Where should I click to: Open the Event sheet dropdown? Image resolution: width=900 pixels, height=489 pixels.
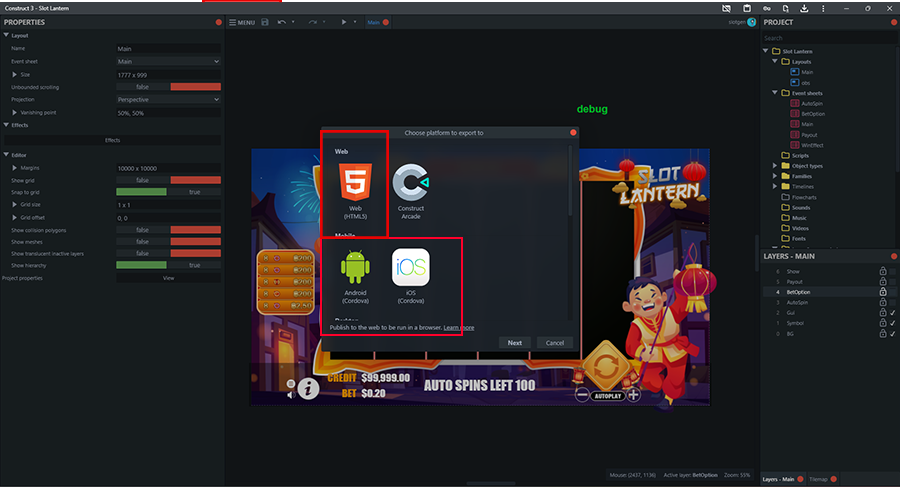[x=168, y=61]
